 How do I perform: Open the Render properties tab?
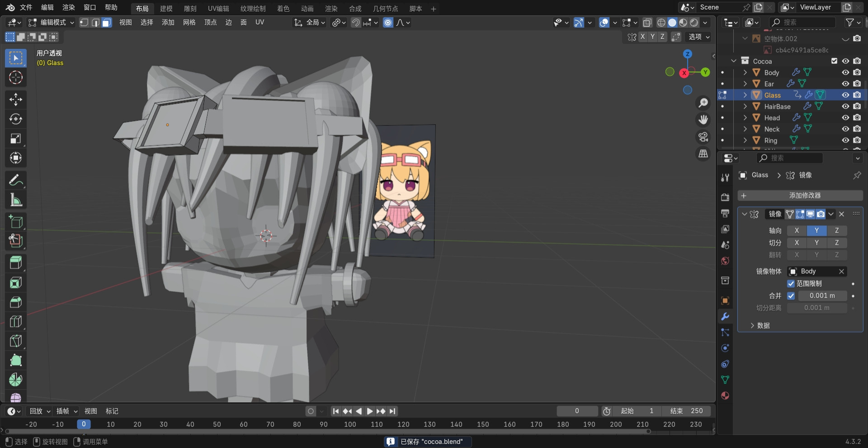(725, 197)
